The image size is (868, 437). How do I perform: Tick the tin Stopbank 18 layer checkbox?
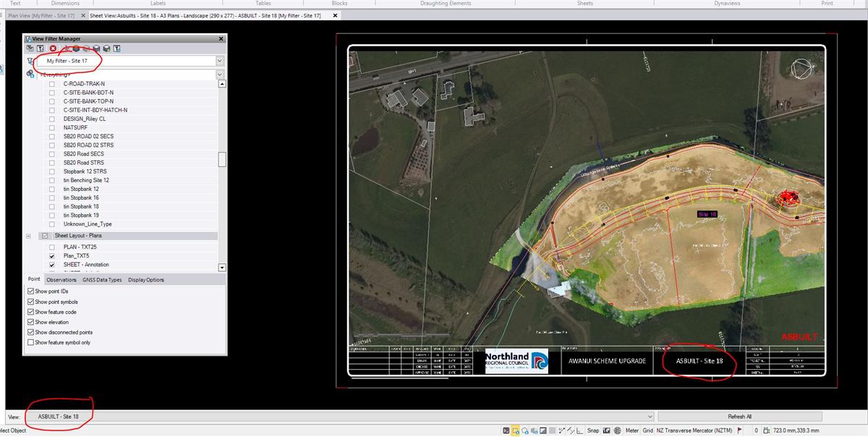coord(51,206)
